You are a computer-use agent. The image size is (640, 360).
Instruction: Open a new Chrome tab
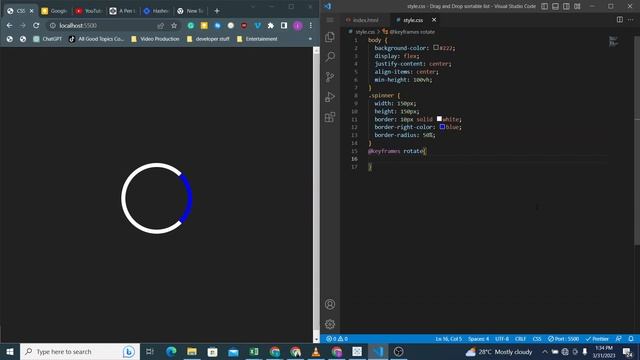[217, 11]
